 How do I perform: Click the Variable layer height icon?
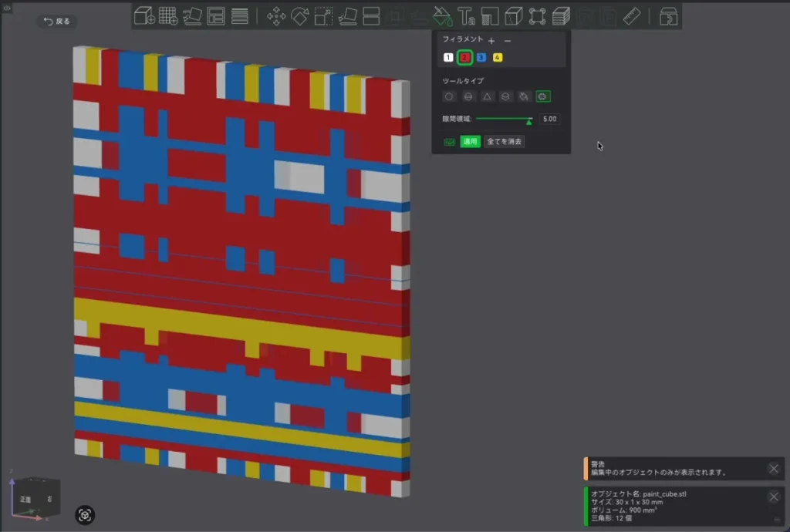(x=561, y=16)
